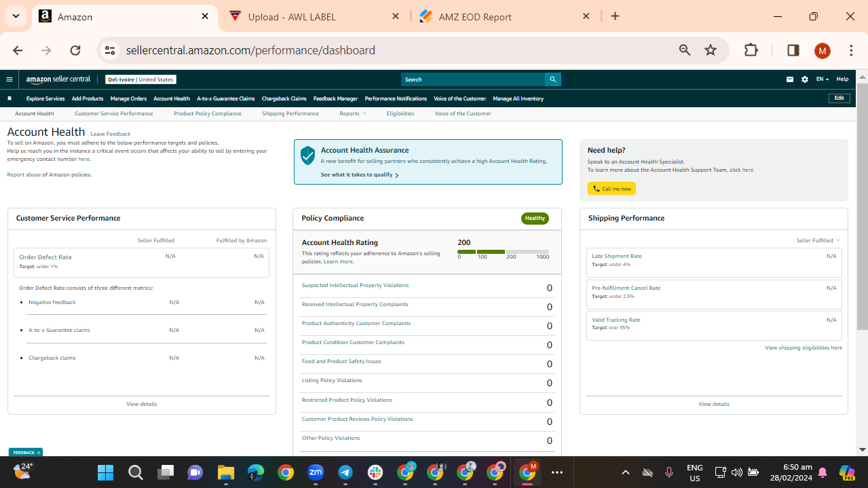Expand the Reports submenu dropdown
This screenshot has height=488, width=868.
tap(352, 113)
